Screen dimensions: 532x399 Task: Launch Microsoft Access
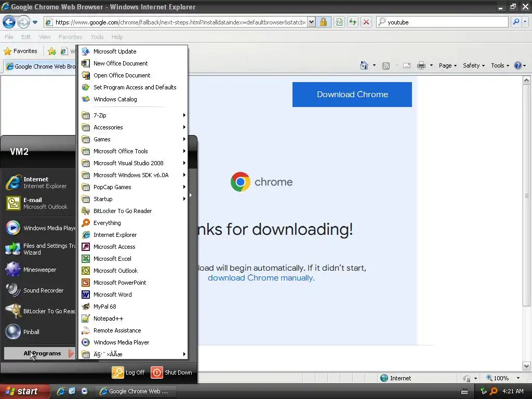coord(133,247)
